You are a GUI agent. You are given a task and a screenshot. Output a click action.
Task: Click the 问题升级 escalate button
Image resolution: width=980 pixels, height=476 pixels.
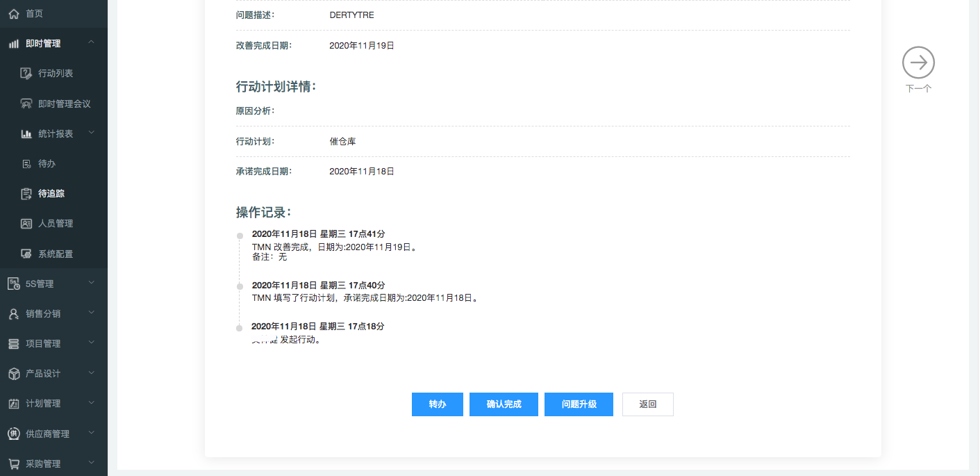coord(579,404)
